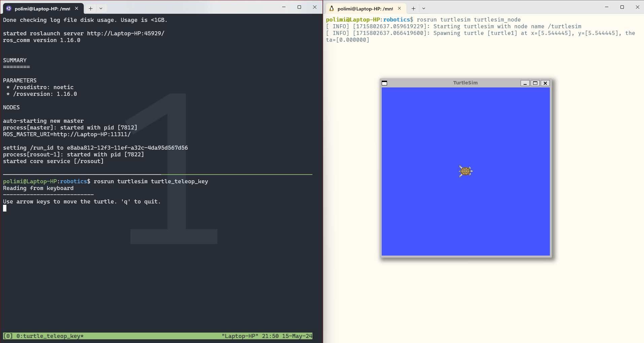Add a new tab in the light terminal
The width and height of the screenshot is (644, 343).
(413, 8)
